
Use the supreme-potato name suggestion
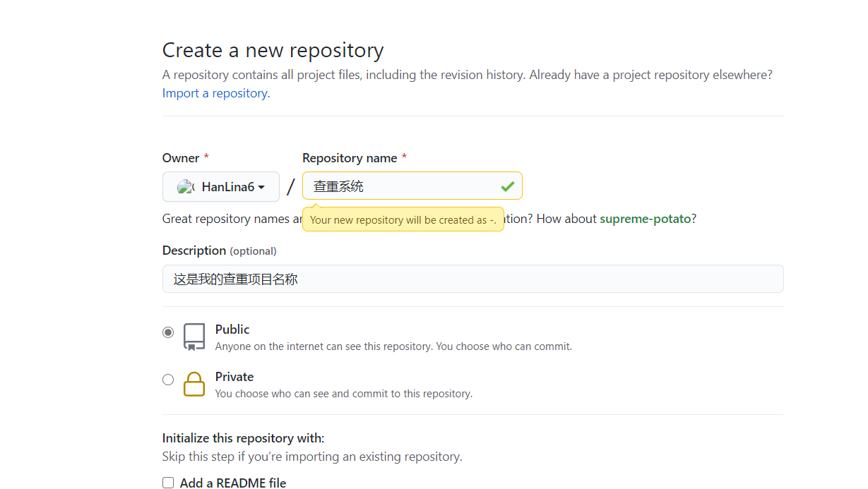tap(646, 219)
